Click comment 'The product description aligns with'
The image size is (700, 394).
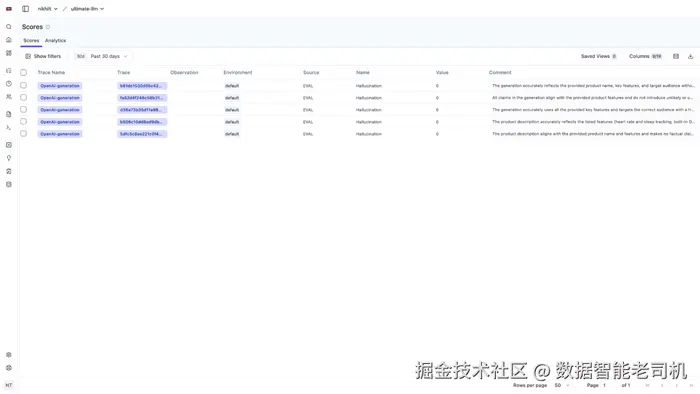click(592, 134)
